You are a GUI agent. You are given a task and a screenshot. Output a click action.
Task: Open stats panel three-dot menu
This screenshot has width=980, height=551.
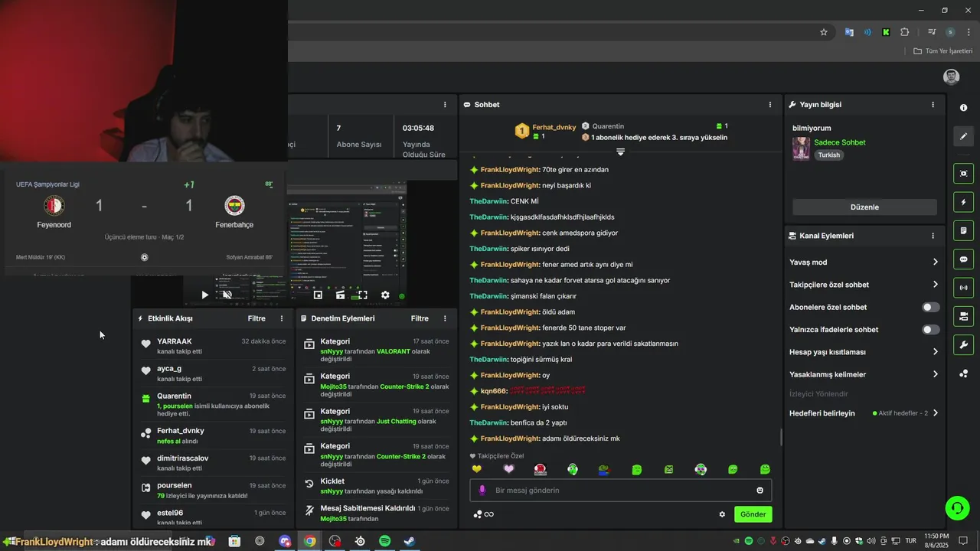[445, 104]
